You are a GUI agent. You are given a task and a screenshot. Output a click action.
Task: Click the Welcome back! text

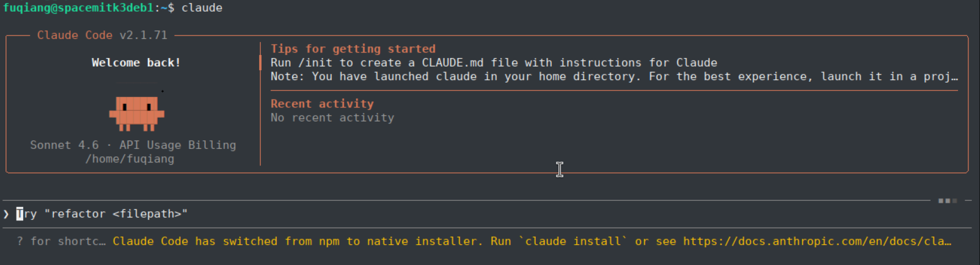(136, 62)
